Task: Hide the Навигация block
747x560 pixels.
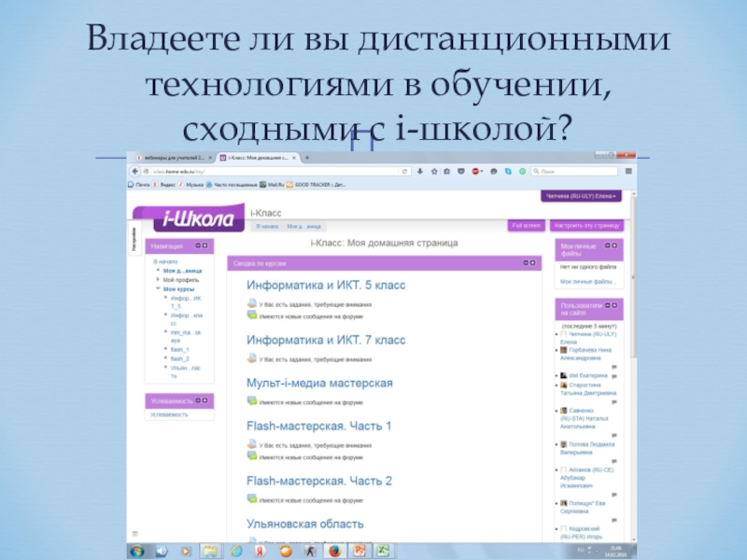Action: click(198, 245)
